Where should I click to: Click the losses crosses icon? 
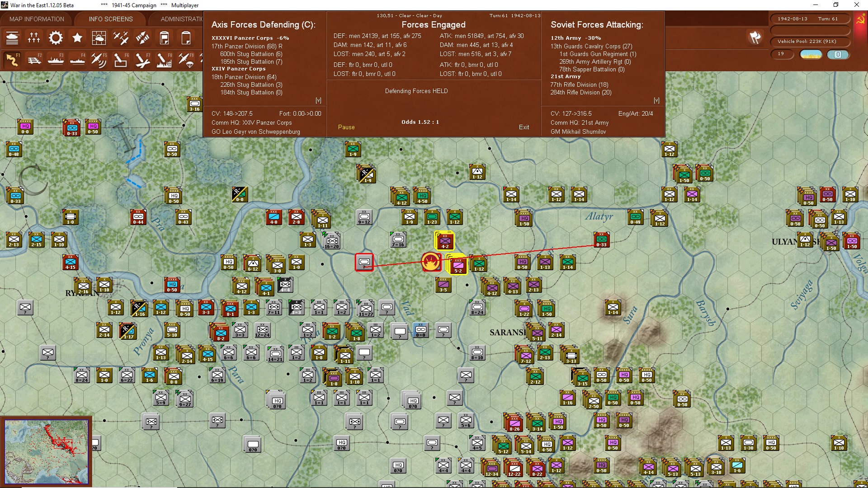pos(34,38)
